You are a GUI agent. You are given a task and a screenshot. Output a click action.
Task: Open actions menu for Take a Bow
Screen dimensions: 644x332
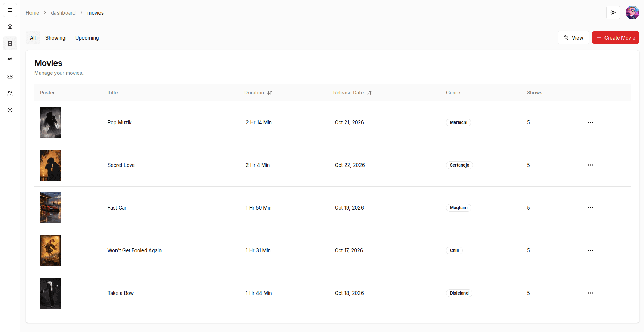pyautogui.click(x=590, y=293)
